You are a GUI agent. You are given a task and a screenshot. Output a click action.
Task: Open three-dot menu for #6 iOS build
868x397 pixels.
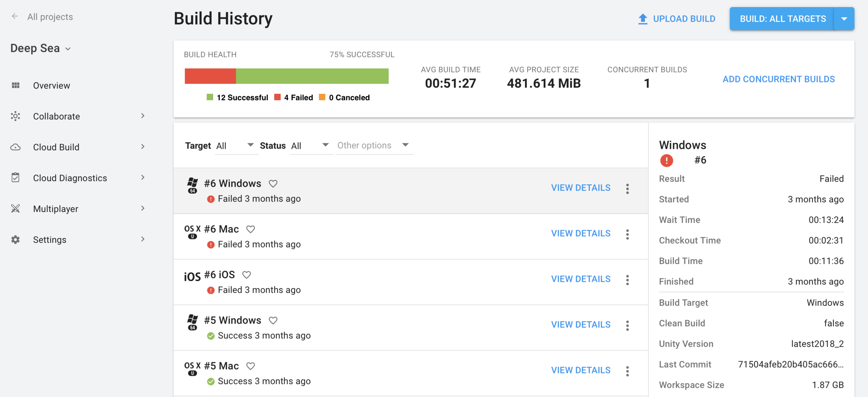coord(627,280)
